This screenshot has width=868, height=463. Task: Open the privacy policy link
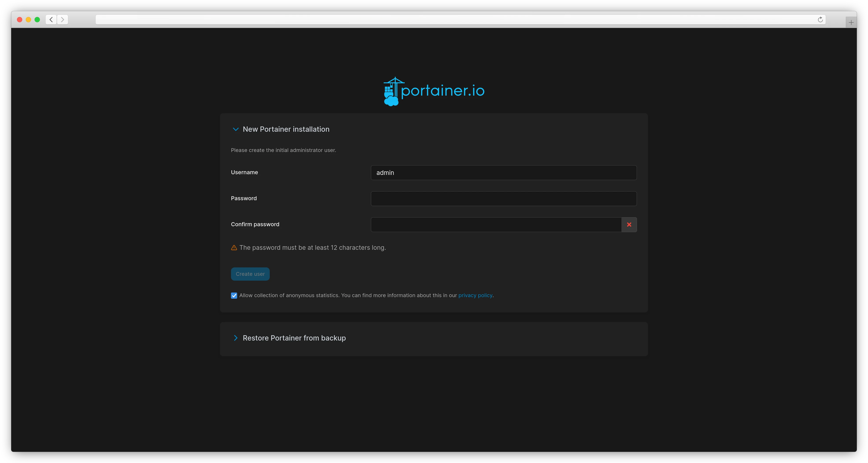(475, 295)
